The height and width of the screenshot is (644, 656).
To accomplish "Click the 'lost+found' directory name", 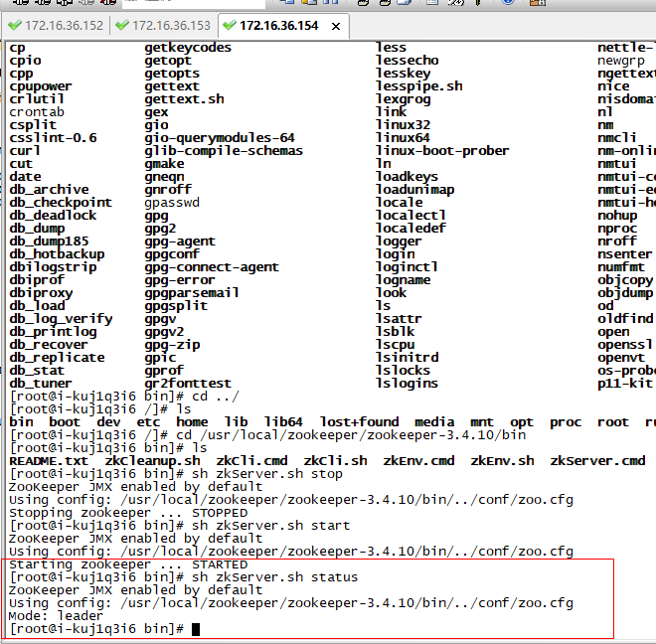I will (x=359, y=421).
